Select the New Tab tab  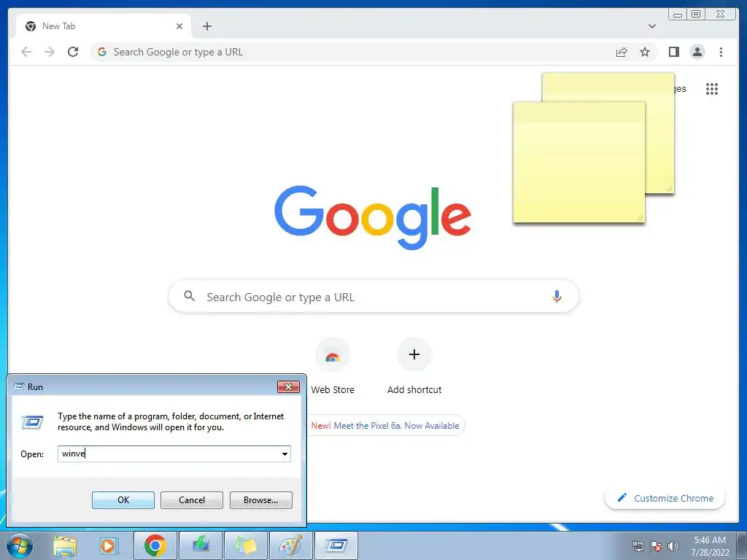point(104,26)
